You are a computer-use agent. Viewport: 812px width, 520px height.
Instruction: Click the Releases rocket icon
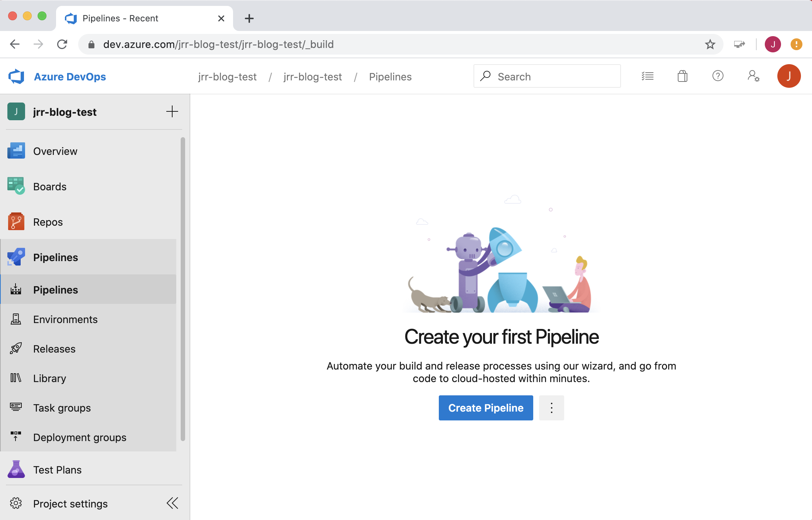click(16, 349)
